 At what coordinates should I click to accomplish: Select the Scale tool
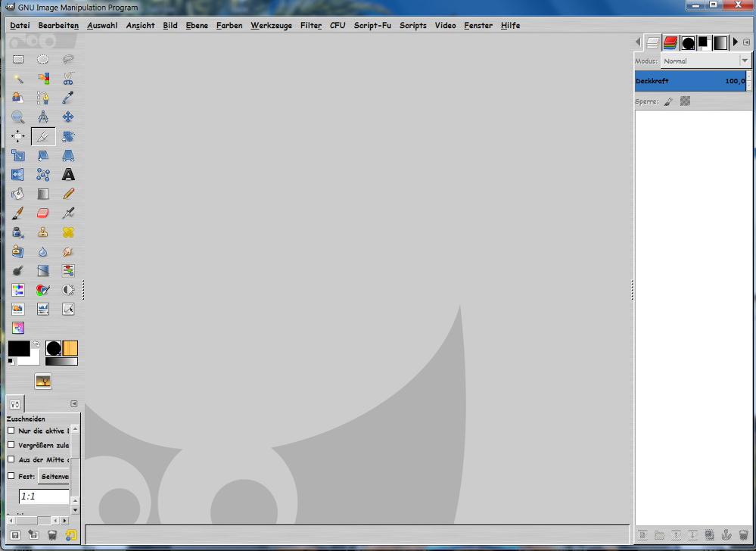pyautogui.click(x=18, y=155)
